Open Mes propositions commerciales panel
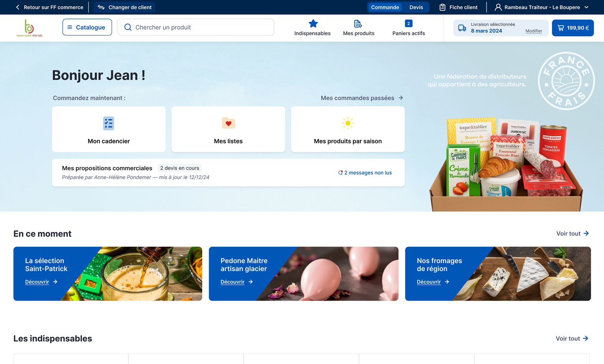604x364 pixels. pos(228,173)
